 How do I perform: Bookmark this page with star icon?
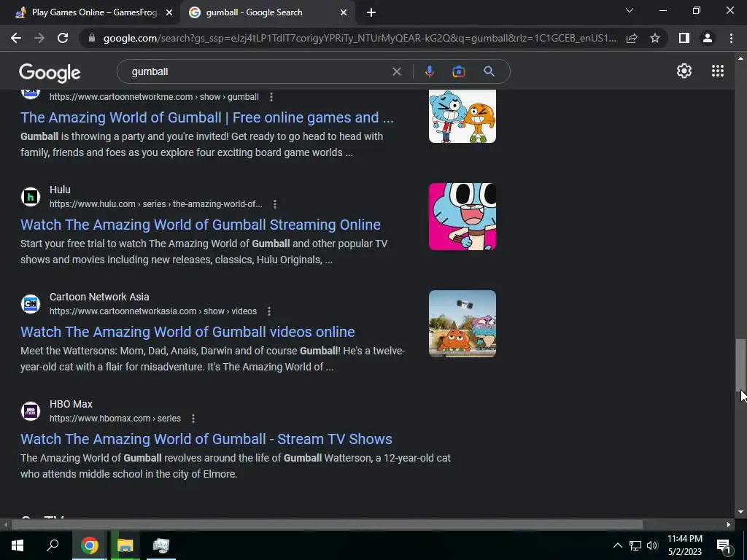coord(655,38)
